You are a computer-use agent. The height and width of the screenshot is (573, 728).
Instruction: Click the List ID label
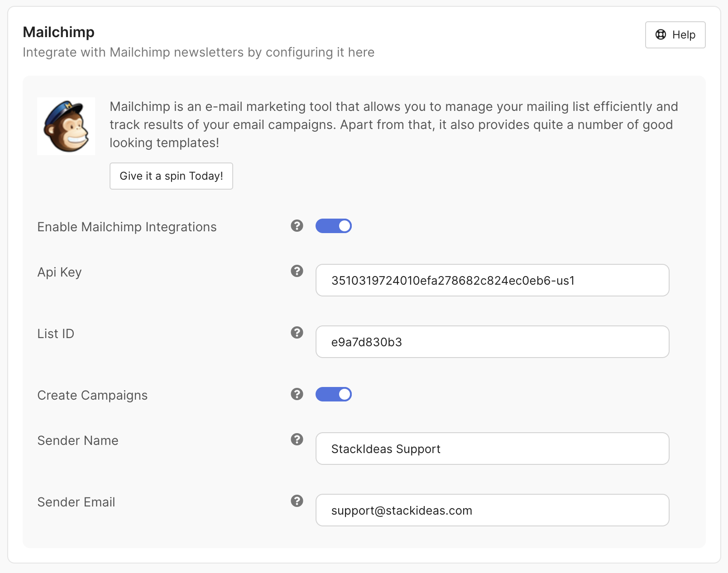(x=56, y=334)
